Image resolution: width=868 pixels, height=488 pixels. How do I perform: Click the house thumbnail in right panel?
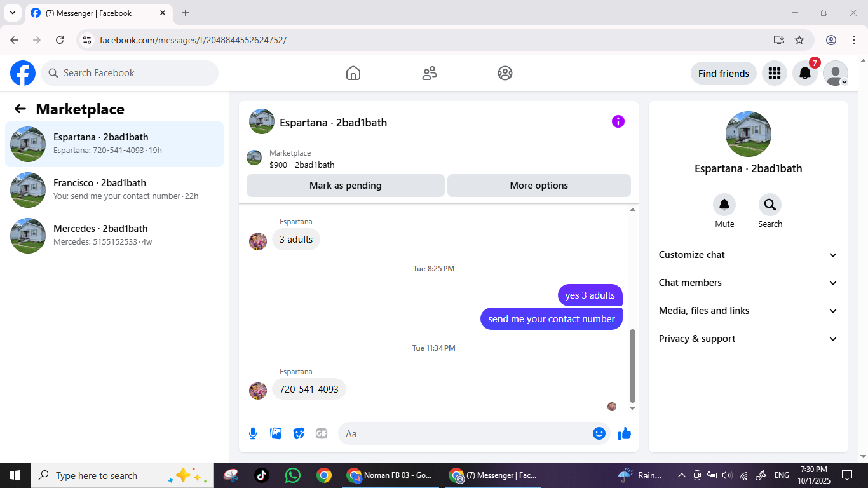click(749, 134)
